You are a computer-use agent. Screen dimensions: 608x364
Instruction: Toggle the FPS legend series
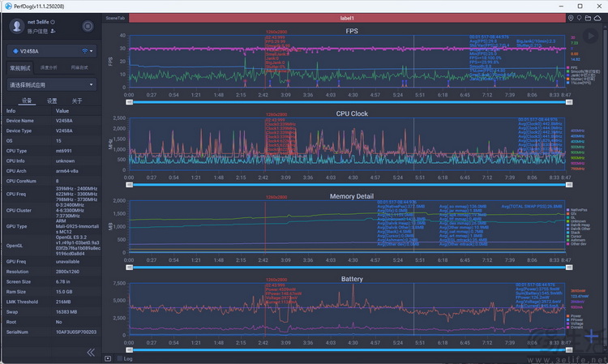572,67
